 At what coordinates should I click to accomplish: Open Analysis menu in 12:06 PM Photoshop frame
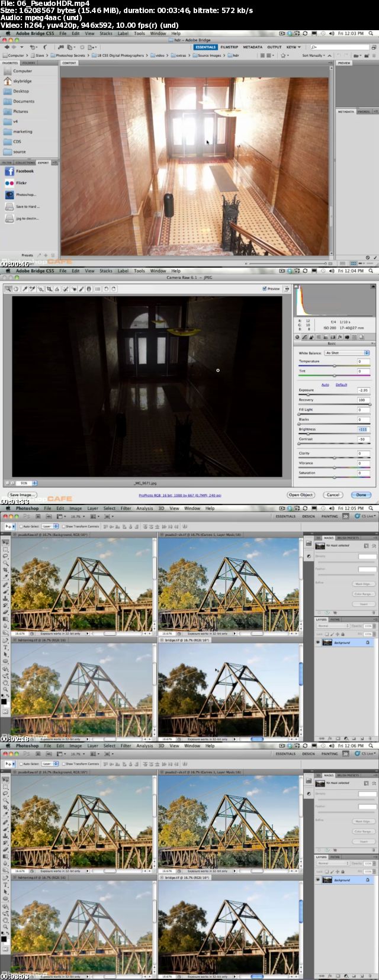144,746
